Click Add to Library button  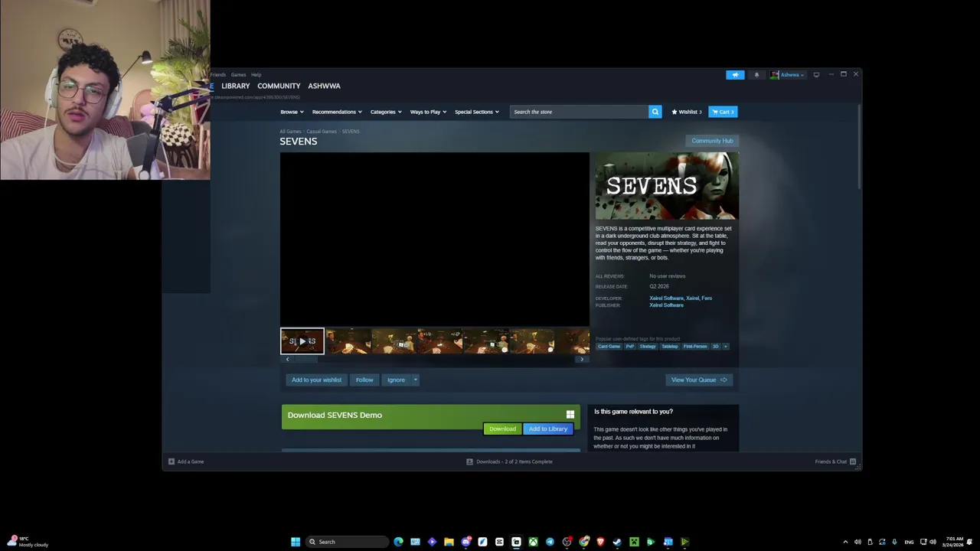tap(548, 429)
